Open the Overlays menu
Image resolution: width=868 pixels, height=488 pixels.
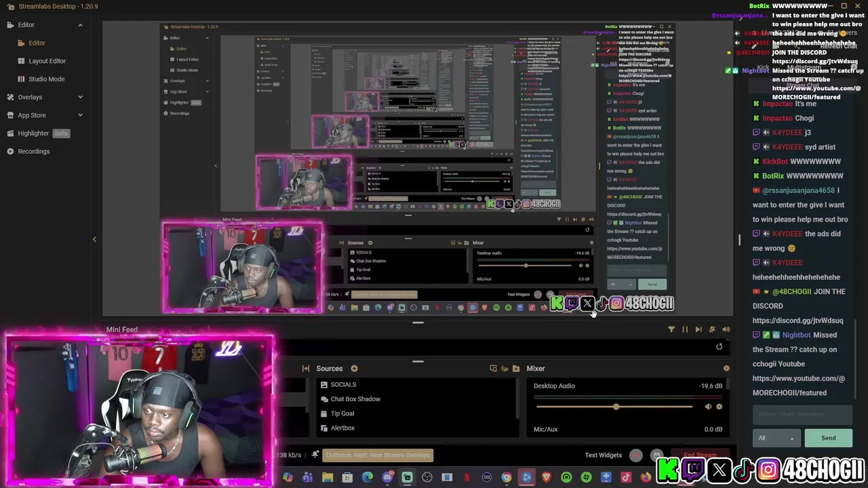point(30,97)
